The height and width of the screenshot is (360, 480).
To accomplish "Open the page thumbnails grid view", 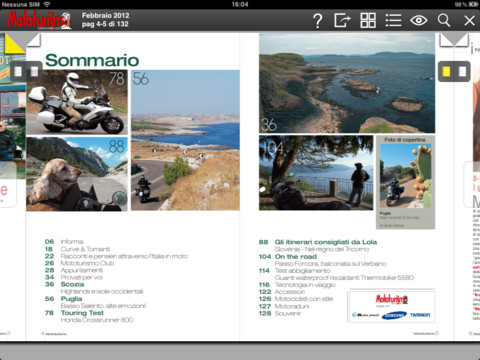I will point(368,21).
